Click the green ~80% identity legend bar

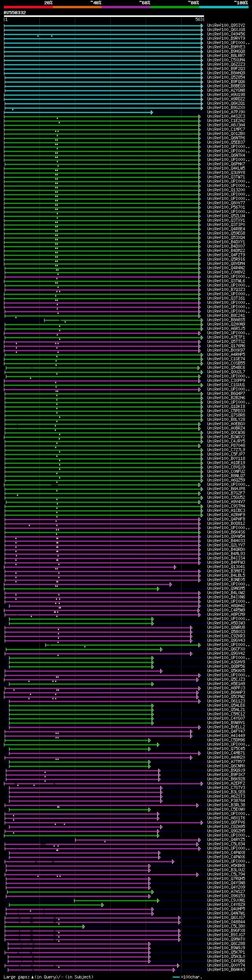[x=175, y=7]
